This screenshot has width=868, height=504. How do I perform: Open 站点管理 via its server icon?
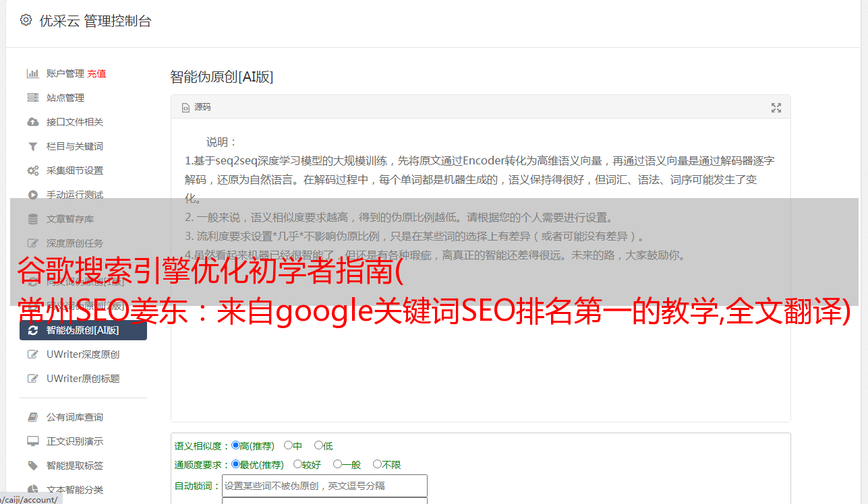pyautogui.click(x=32, y=98)
